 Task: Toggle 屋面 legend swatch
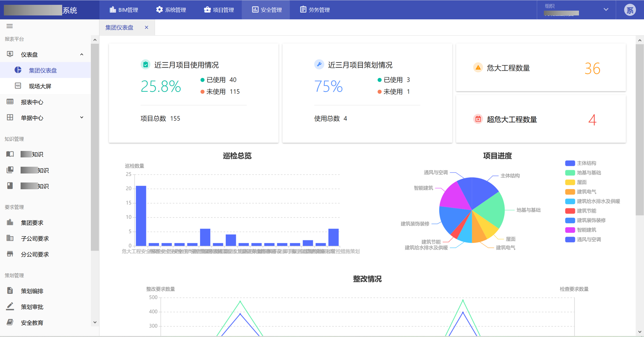point(570,182)
